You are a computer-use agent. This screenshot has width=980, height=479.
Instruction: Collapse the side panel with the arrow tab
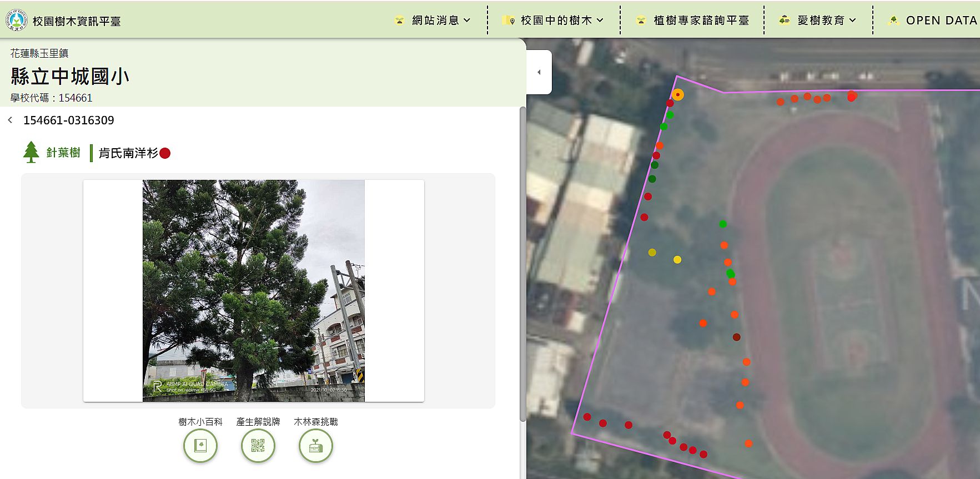click(x=539, y=72)
